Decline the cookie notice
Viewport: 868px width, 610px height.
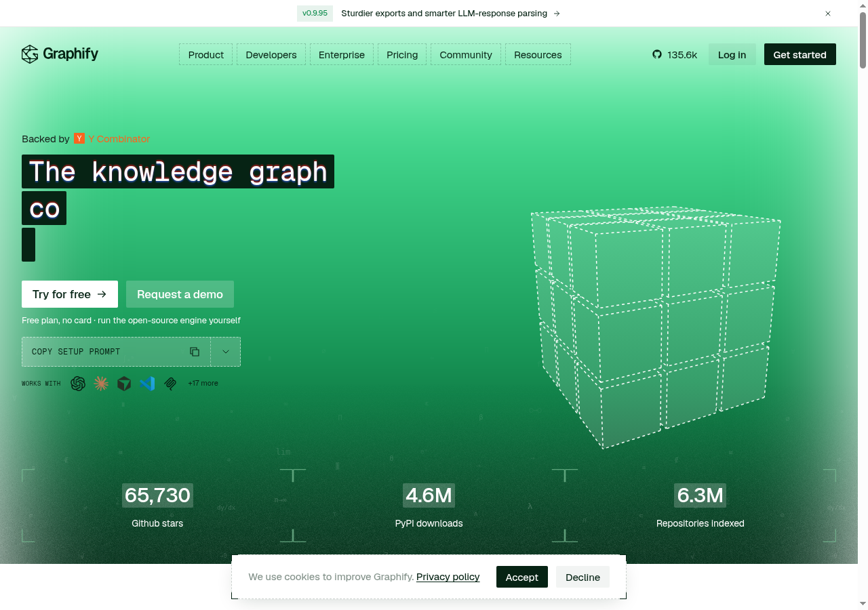click(583, 577)
